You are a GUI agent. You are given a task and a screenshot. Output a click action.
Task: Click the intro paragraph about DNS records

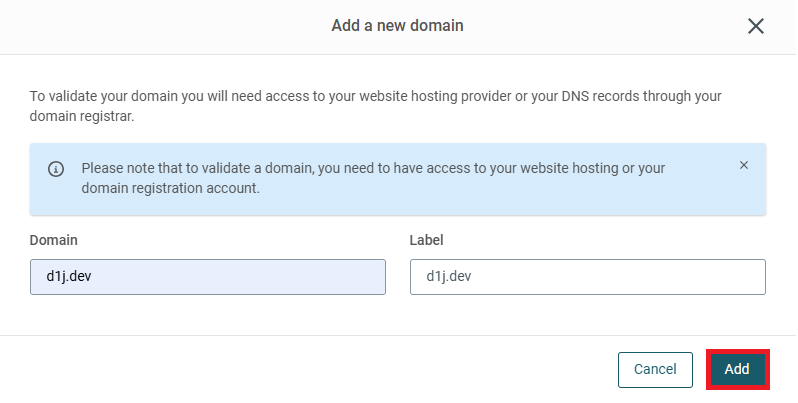[x=376, y=106]
